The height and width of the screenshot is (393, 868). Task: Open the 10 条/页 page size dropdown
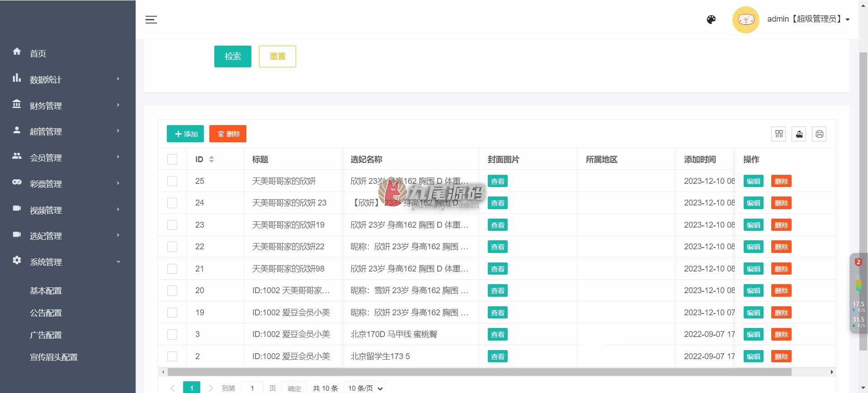coord(365,388)
